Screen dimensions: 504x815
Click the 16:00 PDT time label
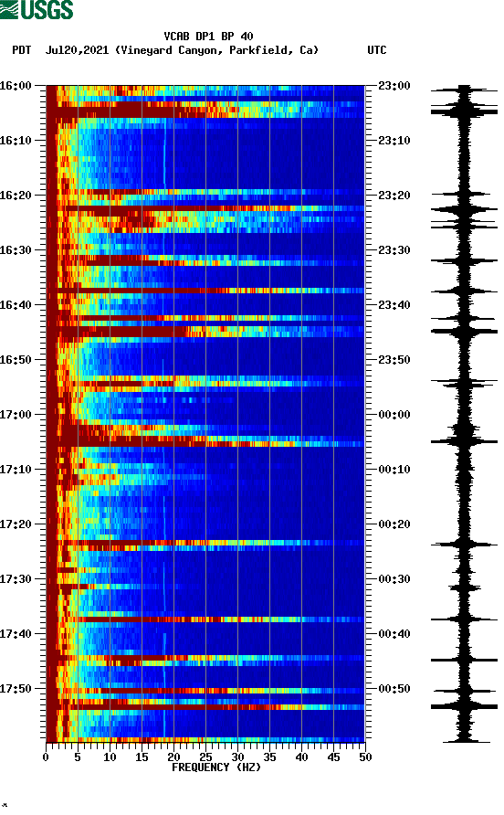16,86
